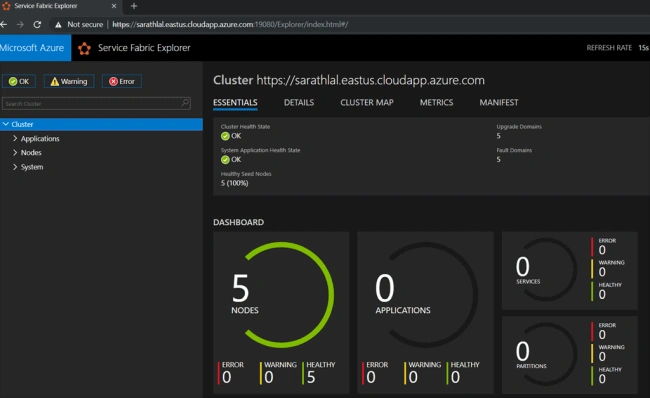The width and height of the screenshot is (650, 398).
Task: Expand the System tree node chevron
Action: [15, 167]
